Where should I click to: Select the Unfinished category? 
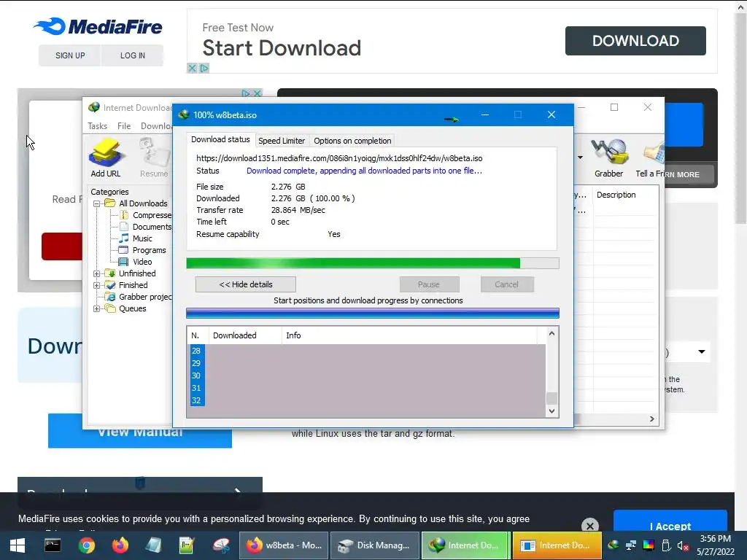pos(137,273)
